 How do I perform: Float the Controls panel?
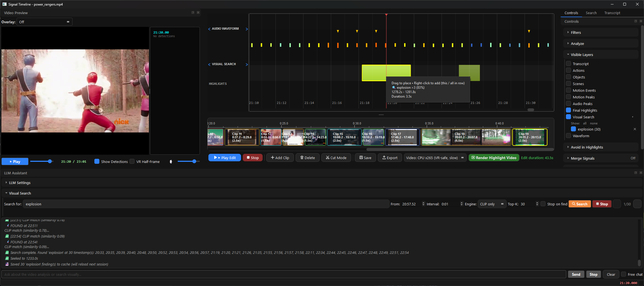point(636,21)
